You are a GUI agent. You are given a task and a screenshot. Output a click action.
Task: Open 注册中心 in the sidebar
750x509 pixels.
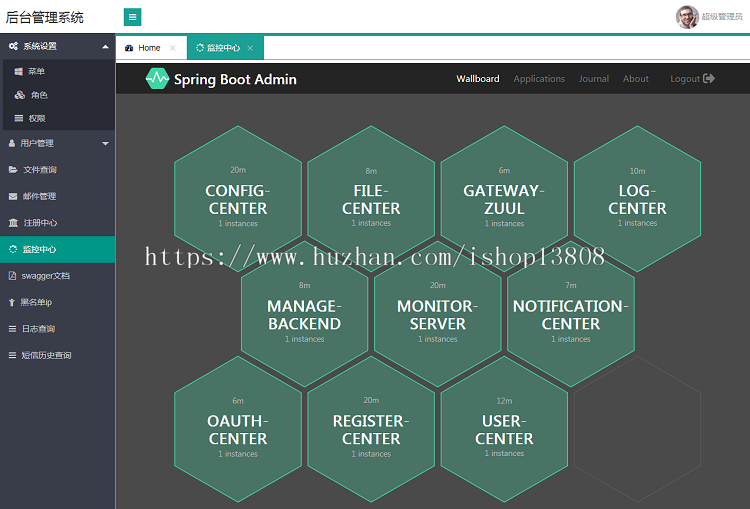tap(57, 222)
